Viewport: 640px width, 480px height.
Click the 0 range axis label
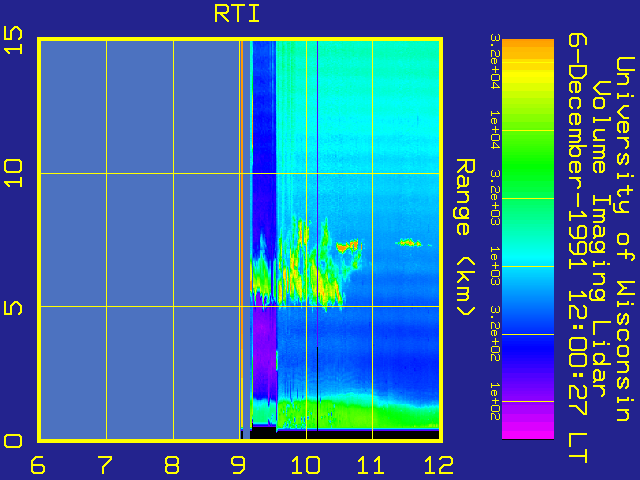pos(13,441)
